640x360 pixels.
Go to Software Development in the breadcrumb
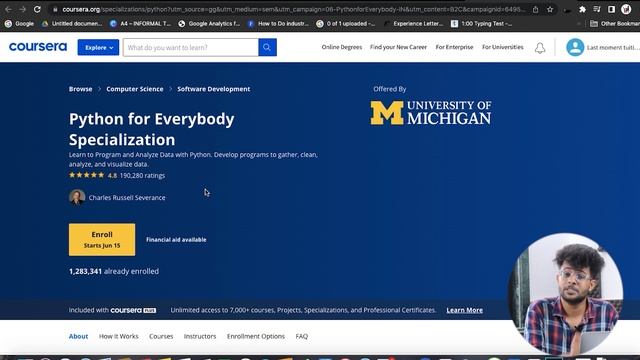click(x=213, y=89)
